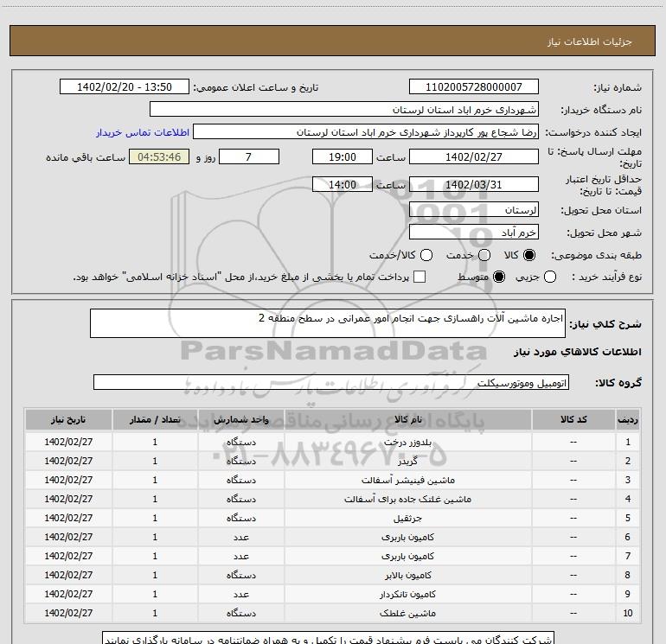666x644 pixels.
Task: Click ماشین غلتک جاده برای آسفالت cell
Action: (x=407, y=500)
